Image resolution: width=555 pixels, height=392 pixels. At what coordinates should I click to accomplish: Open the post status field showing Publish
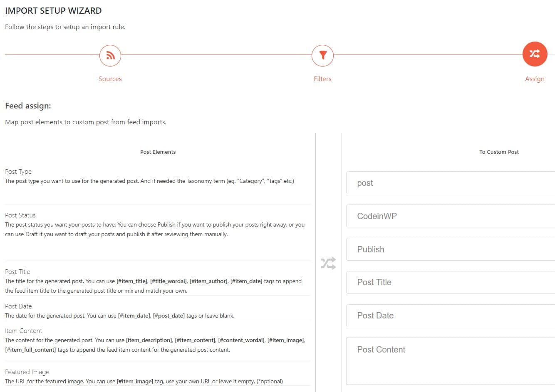point(449,249)
